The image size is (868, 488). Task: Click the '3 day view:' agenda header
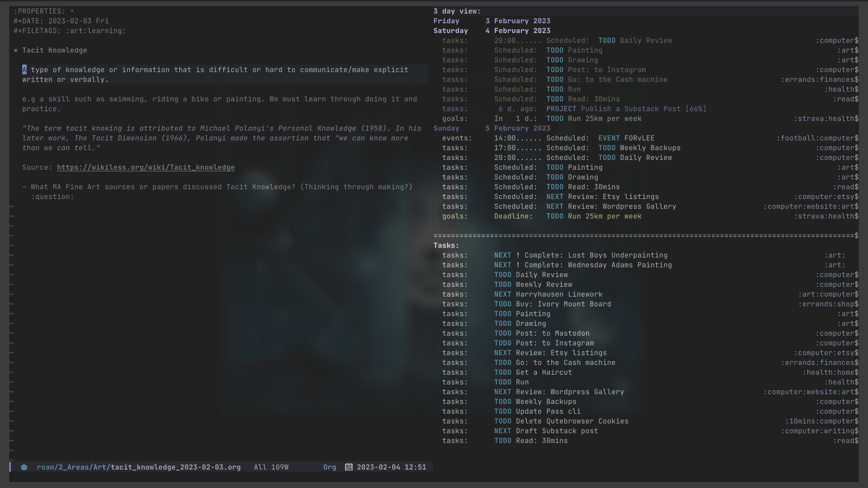457,11
